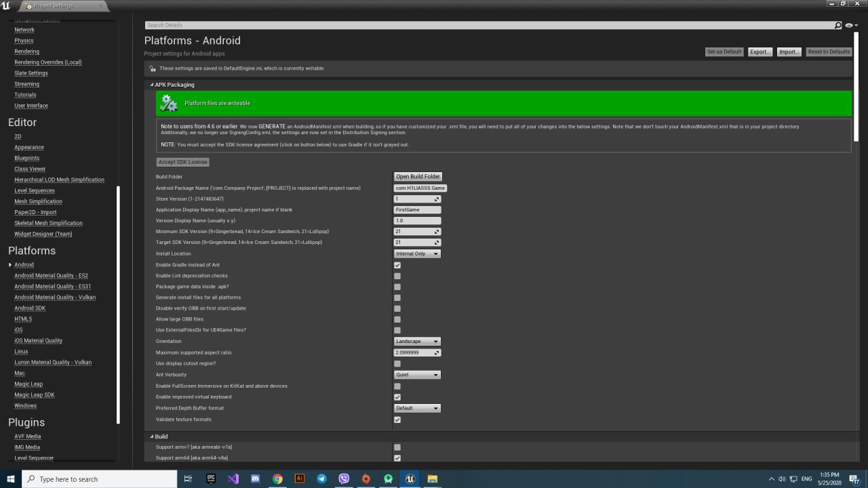Uncheck Support arm64 checkbox
This screenshot has height=488, width=868.
(x=397, y=458)
